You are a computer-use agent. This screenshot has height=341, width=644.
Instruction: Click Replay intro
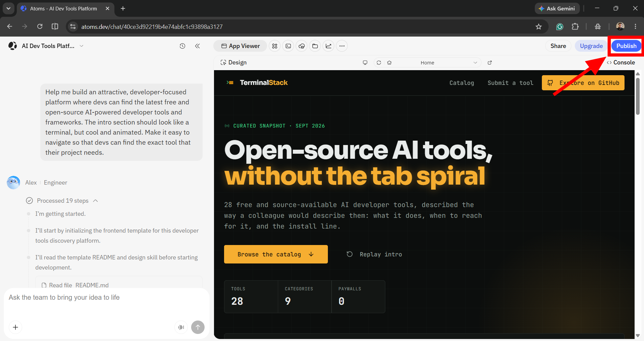(374, 254)
